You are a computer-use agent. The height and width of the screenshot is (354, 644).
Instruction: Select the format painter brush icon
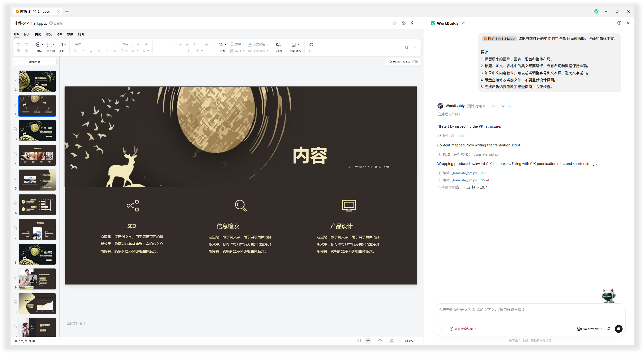coord(19,51)
